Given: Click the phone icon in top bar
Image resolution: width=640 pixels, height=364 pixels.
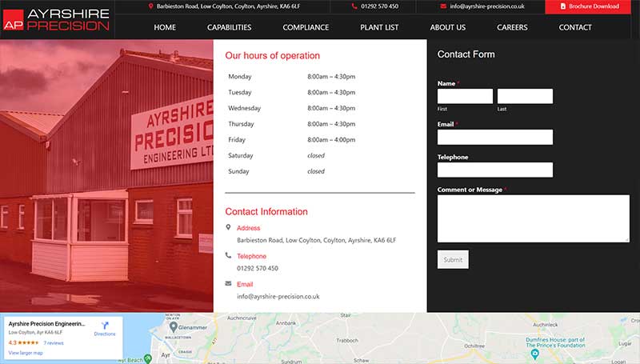Looking at the screenshot, I should pyautogui.click(x=354, y=6).
